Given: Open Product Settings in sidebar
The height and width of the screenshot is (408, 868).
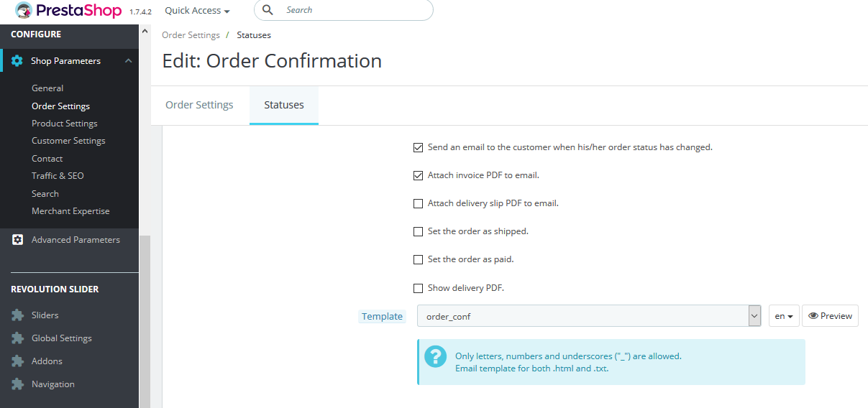Looking at the screenshot, I should click(65, 124).
